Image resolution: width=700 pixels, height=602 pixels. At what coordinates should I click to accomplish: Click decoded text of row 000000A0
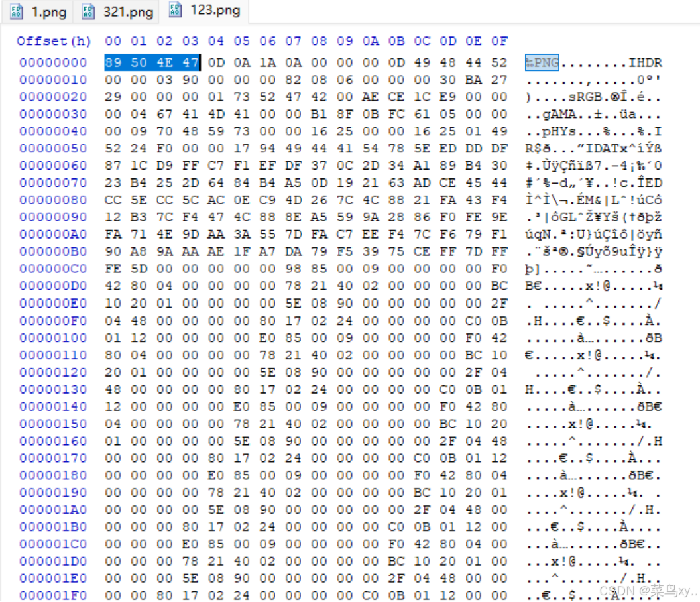[594, 235]
